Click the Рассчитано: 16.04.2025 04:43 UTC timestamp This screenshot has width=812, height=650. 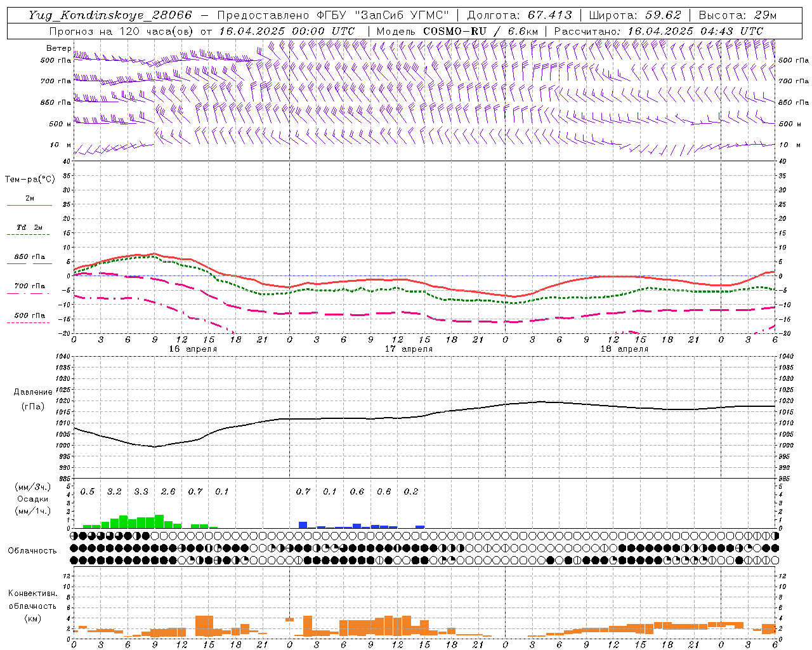pos(658,31)
